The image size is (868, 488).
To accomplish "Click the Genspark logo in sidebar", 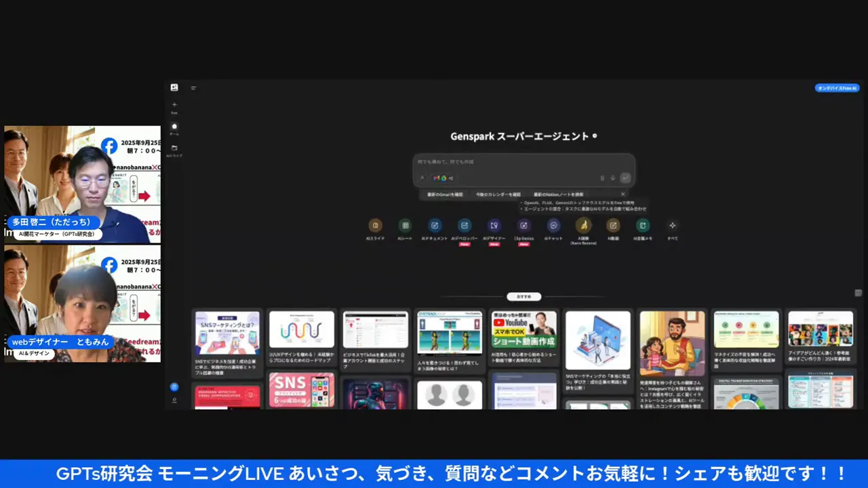I will [174, 87].
